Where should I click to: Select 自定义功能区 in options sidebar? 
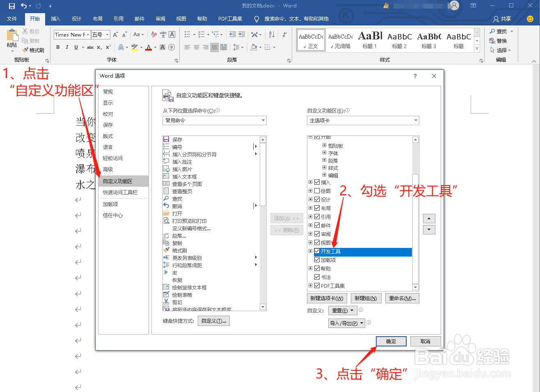tap(124, 181)
